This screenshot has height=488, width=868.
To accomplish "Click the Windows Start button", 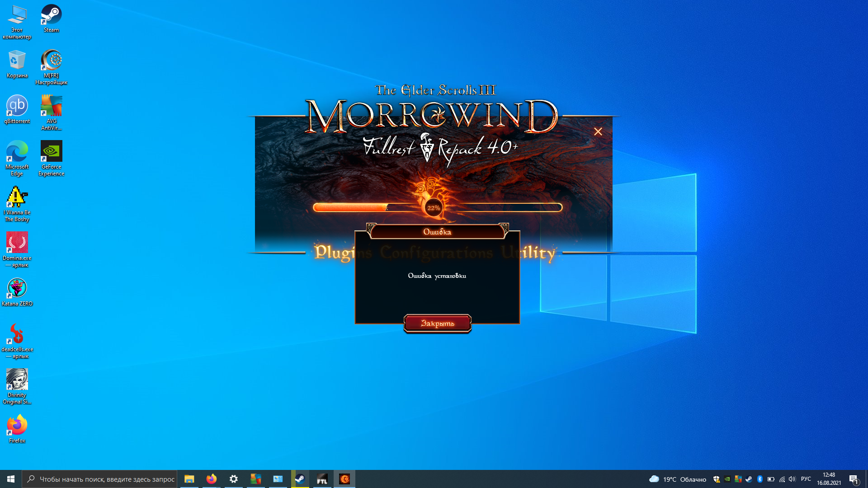I will click(11, 479).
